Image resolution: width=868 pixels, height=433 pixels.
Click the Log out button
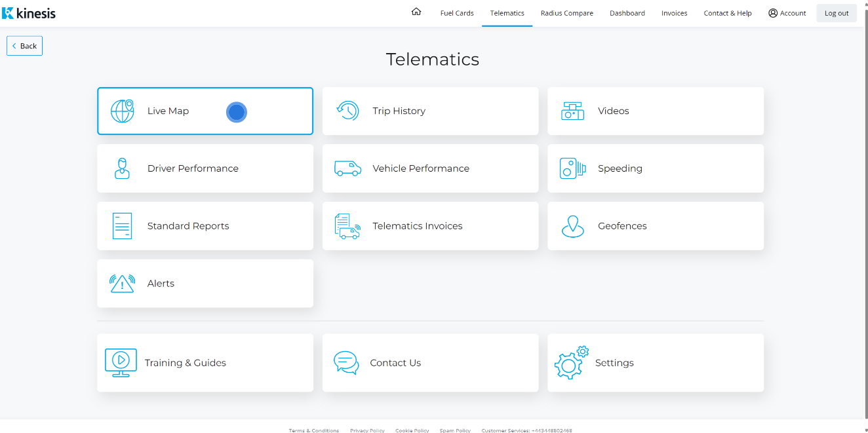[837, 13]
